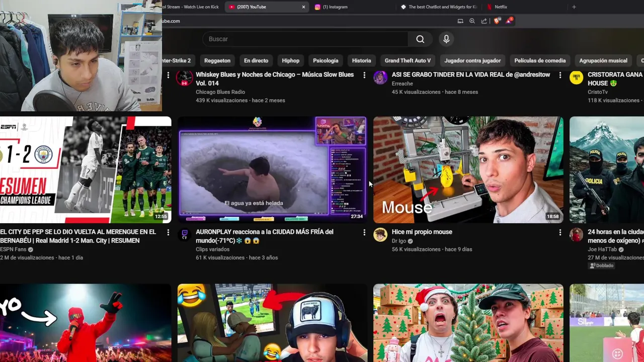Viewport: 644px width, 362px height.
Task: Open a new browser tab
Action: (574, 7)
